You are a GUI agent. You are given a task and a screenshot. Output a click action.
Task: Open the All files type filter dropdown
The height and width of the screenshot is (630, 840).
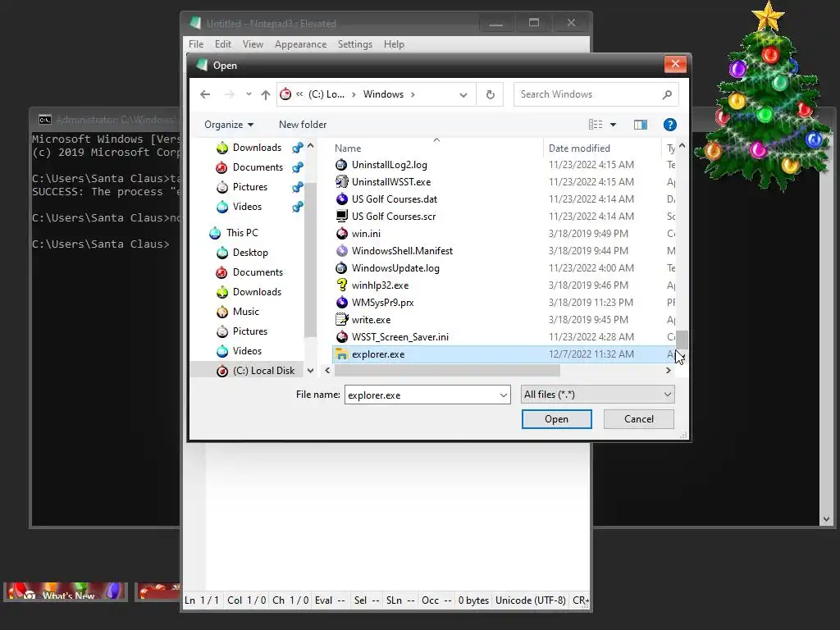597,395
